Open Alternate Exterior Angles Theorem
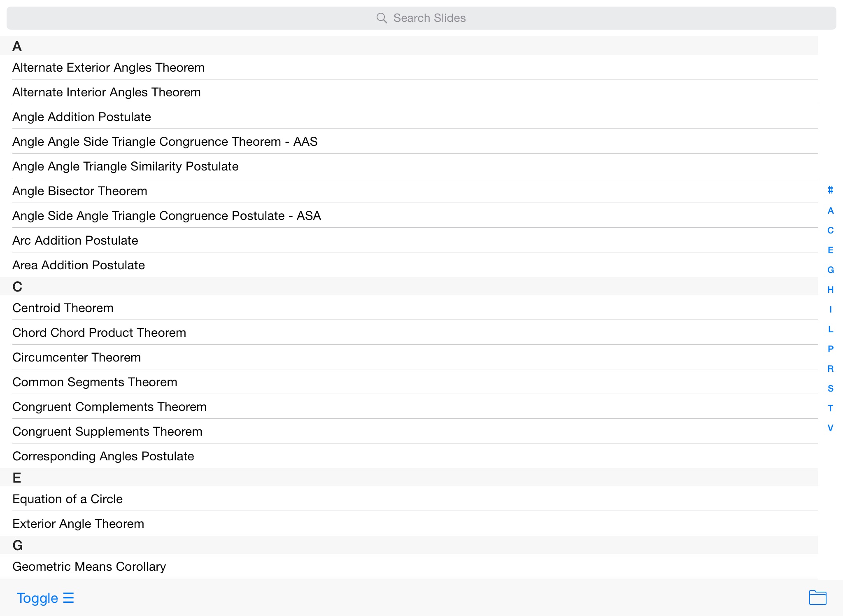The height and width of the screenshot is (616, 843). click(108, 68)
